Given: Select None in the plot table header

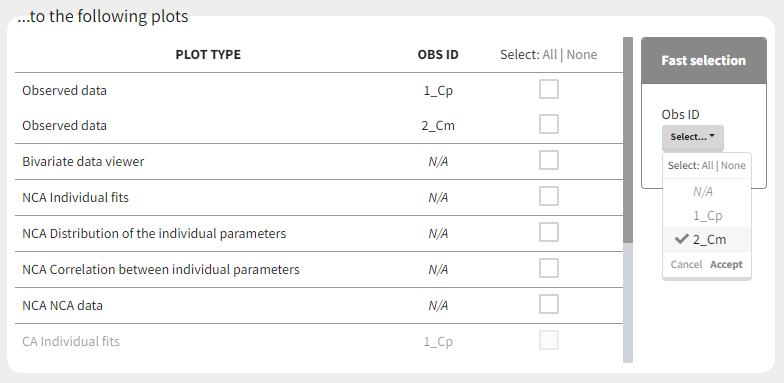Looking at the screenshot, I should tap(582, 54).
